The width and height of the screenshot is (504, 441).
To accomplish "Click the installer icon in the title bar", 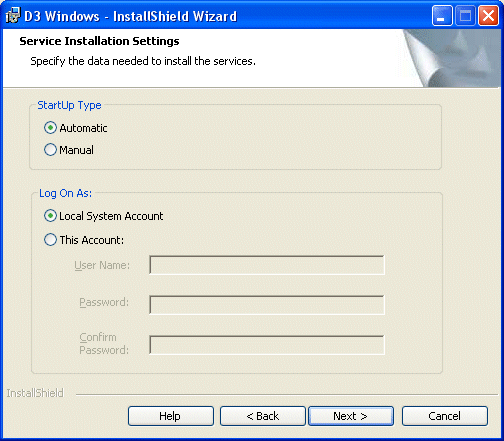I will (x=13, y=15).
